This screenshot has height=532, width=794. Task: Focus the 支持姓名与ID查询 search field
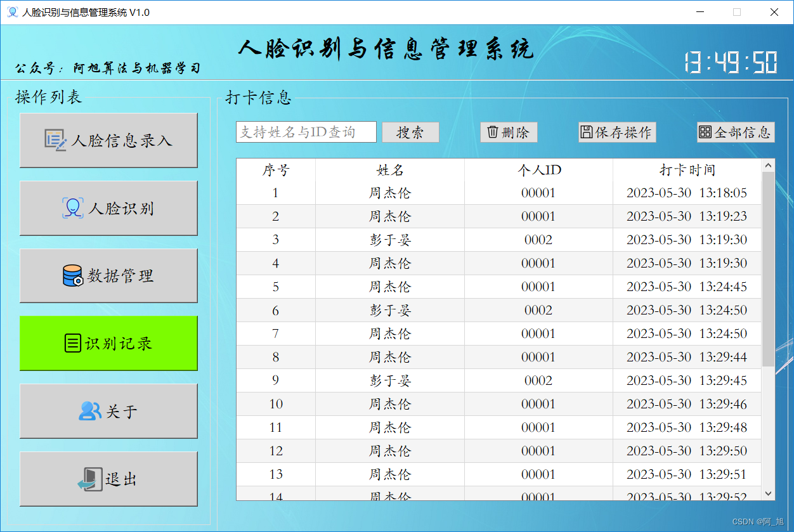[x=306, y=132]
